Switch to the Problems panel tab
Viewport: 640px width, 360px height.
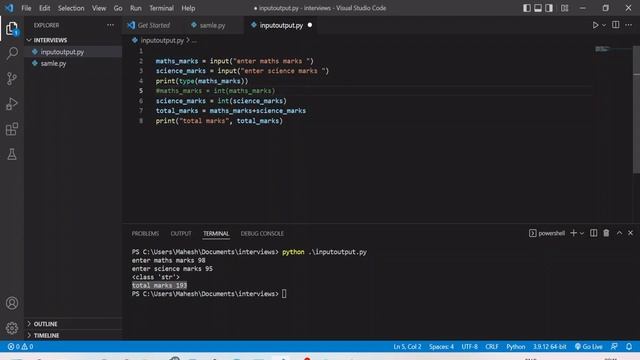pos(145,233)
